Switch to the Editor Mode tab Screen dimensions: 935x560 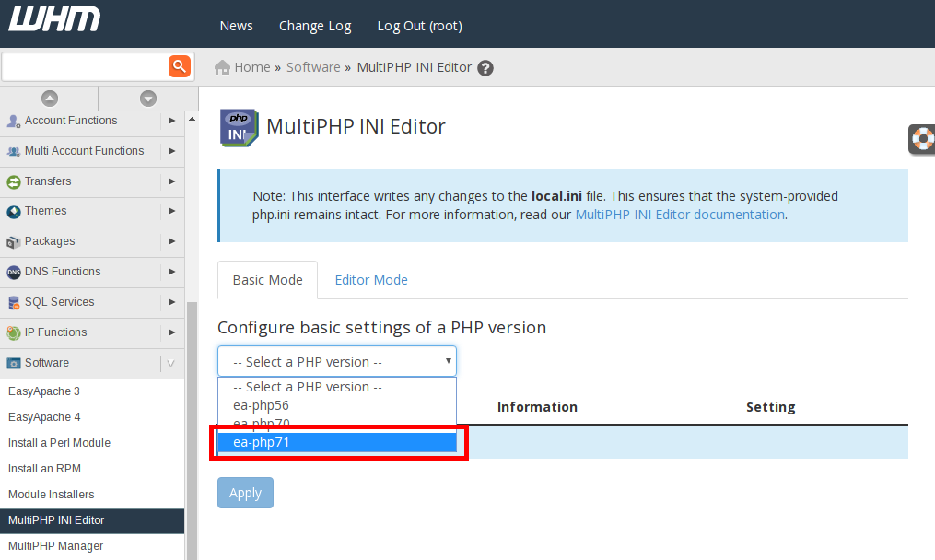[371, 280]
